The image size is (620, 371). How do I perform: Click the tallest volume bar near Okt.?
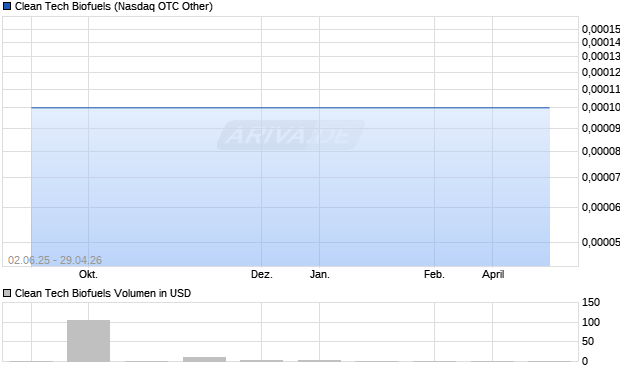[89, 341]
